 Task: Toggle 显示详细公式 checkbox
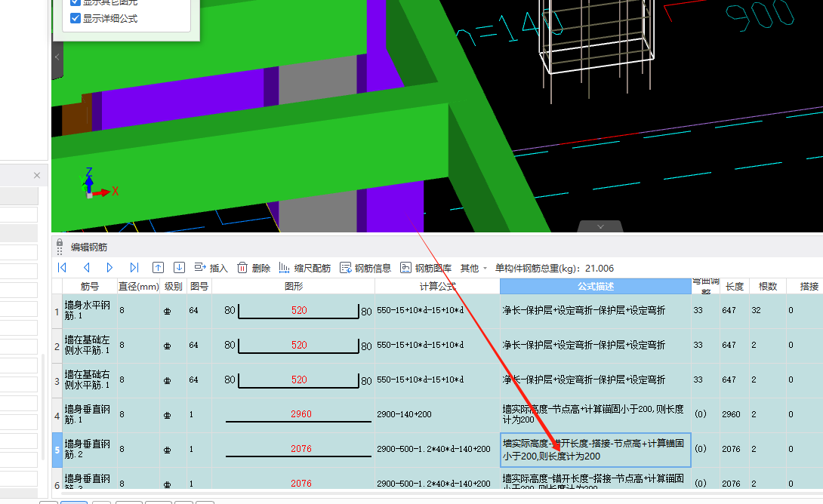[75, 18]
